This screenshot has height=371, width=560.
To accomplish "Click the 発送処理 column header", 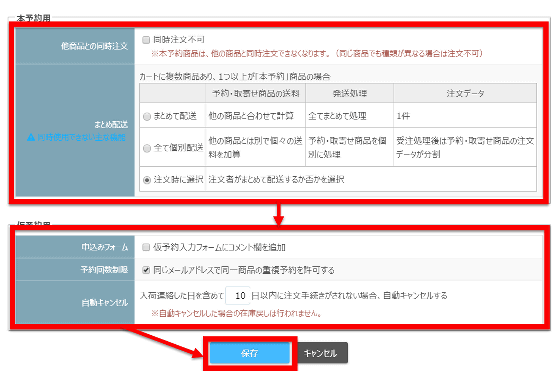I will (x=350, y=94).
